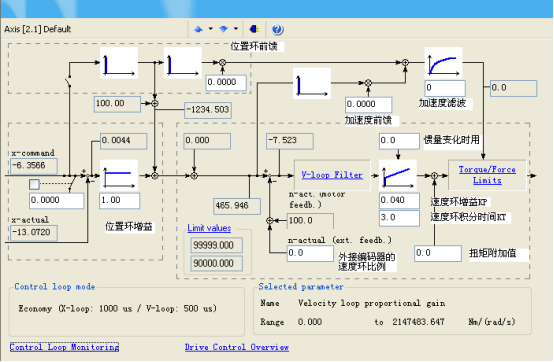
Task: Click the plug connector toolbar icon
Action: [x=254, y=29]
